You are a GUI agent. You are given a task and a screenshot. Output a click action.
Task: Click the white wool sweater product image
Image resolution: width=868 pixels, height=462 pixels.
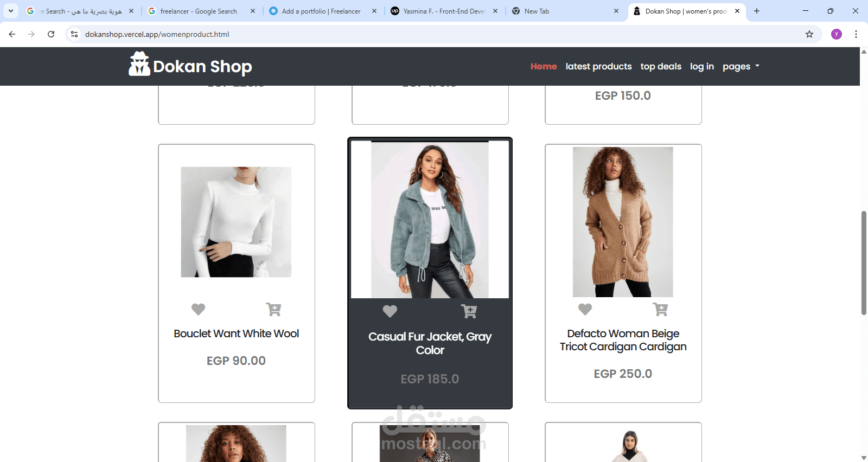point(236,222)
